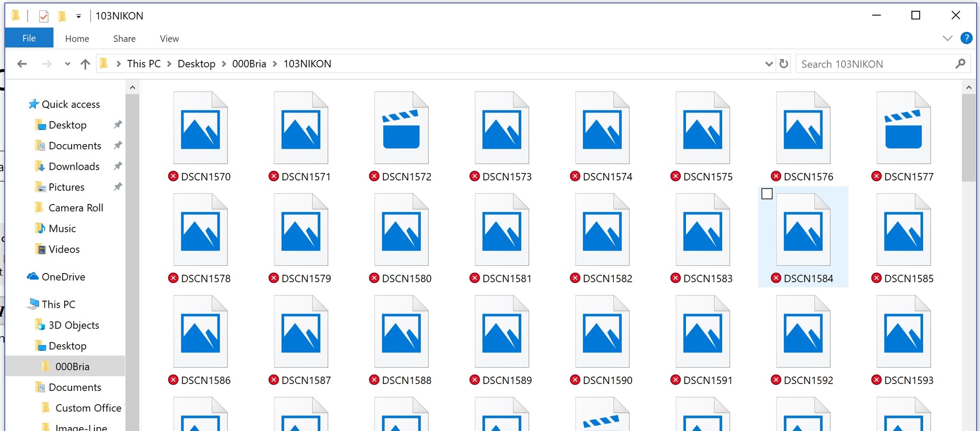
Task: Select the DSCN1586 image file icon
Action: pyautogui.click(x=200, y=331)
